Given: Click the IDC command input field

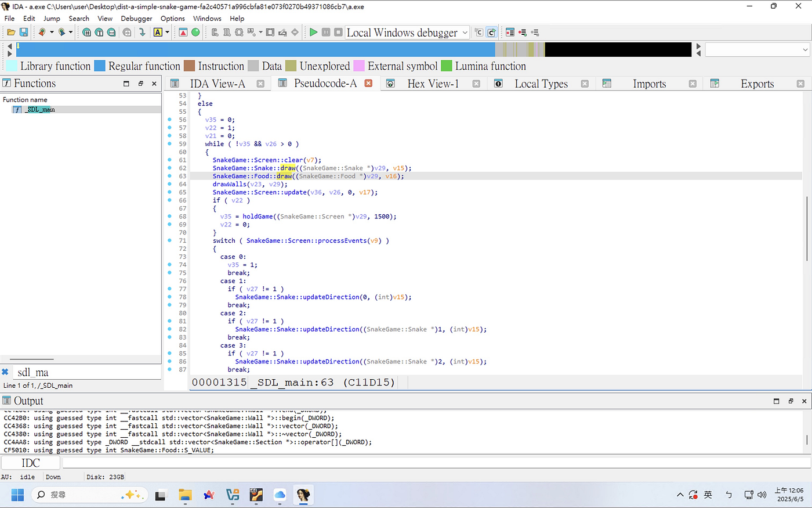Looking at the screenshot, I should pyautogui.click(x=436, y=463).
